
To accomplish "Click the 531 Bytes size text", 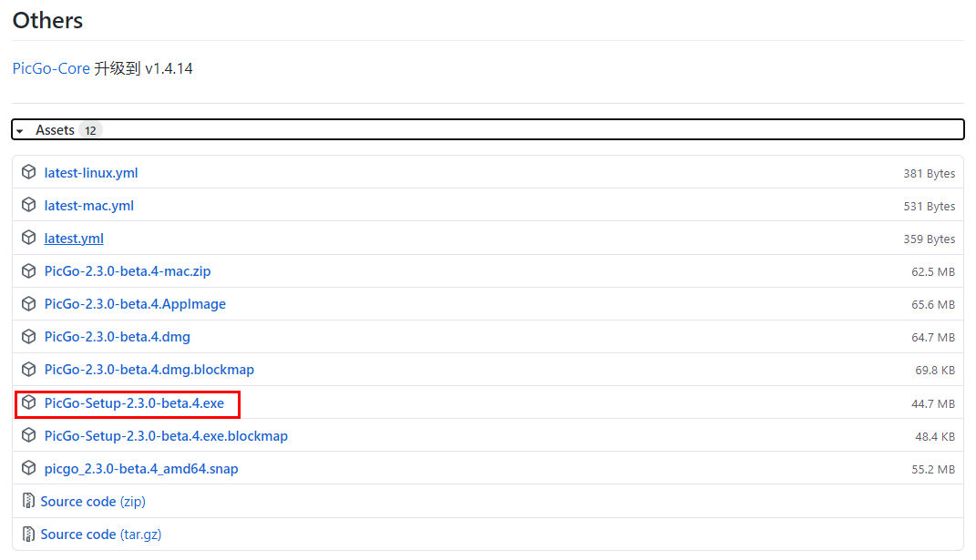I will click(x=930, y=207).
